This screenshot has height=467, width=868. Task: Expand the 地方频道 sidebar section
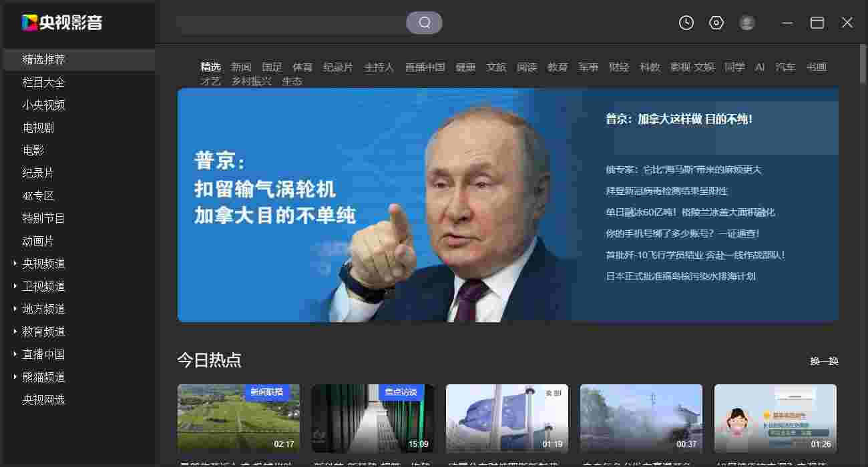43,309
